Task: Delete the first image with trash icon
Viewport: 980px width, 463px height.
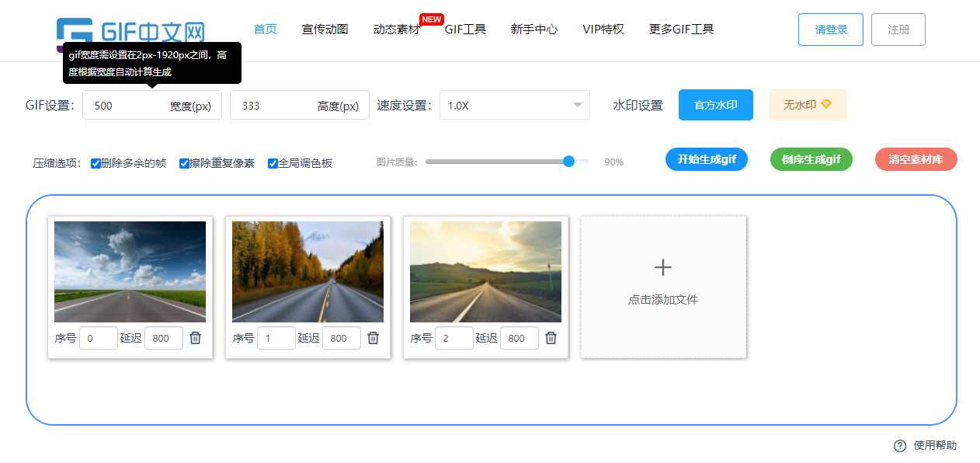Action: point(196,338)
